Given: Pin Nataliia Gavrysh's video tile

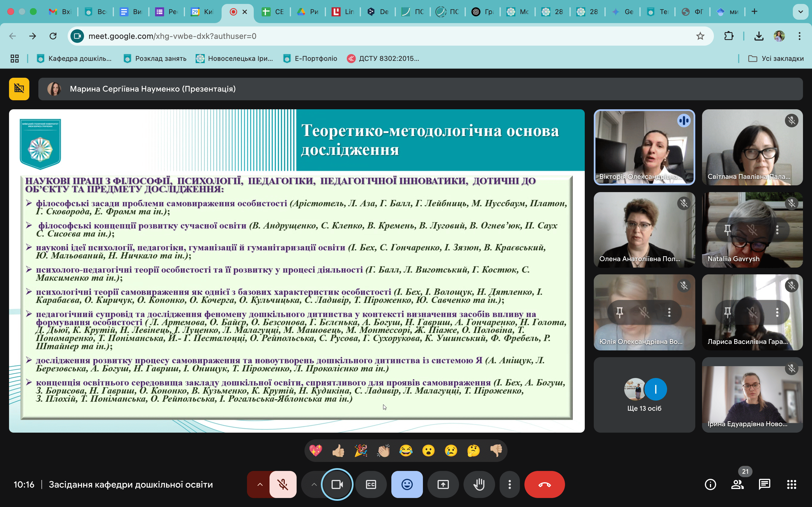Looking at the screenshot, I should (x=727, y=230).
